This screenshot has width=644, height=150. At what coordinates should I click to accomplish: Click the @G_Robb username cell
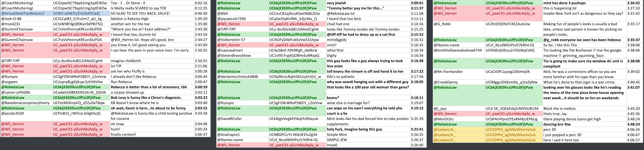(x=459, y=29)
